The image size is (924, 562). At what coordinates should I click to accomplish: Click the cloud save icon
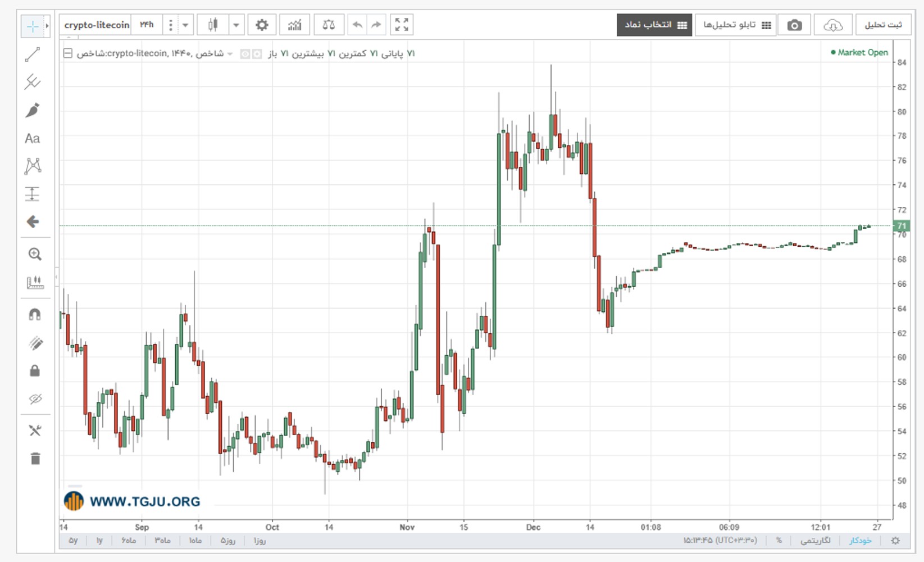pos(833,25)
